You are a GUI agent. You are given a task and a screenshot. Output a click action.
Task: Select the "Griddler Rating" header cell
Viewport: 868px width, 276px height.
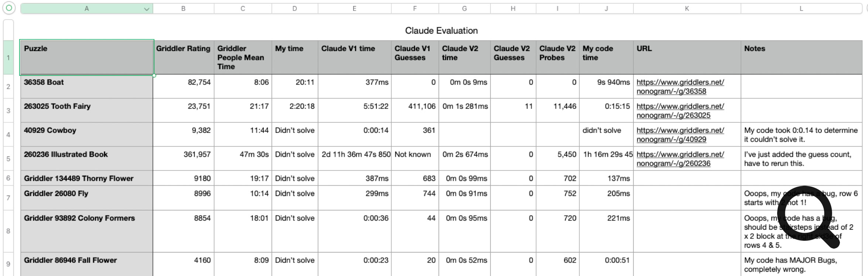pos(183,57)
